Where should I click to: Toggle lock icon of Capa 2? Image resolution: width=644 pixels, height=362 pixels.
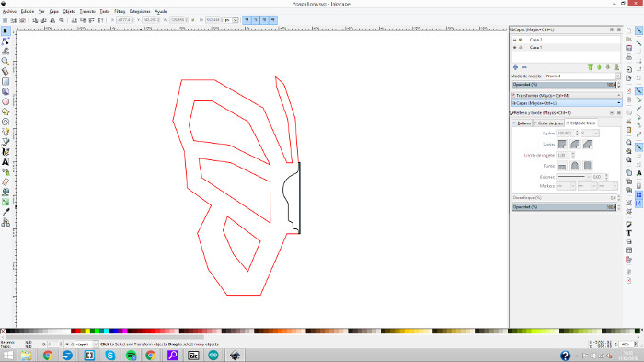click(x=521, y=40)
